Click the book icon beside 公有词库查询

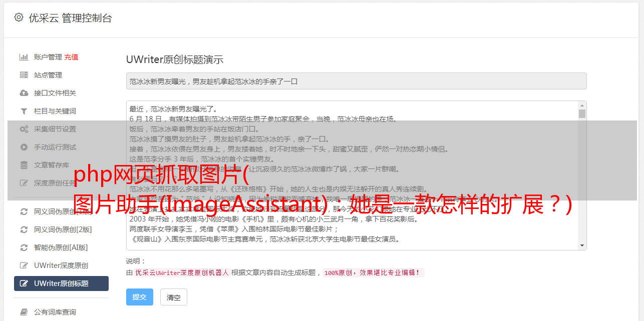[24, 312]
